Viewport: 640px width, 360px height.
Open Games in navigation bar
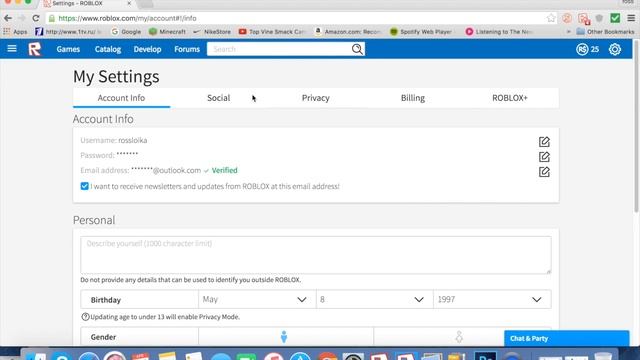click(x=68, y=49)
